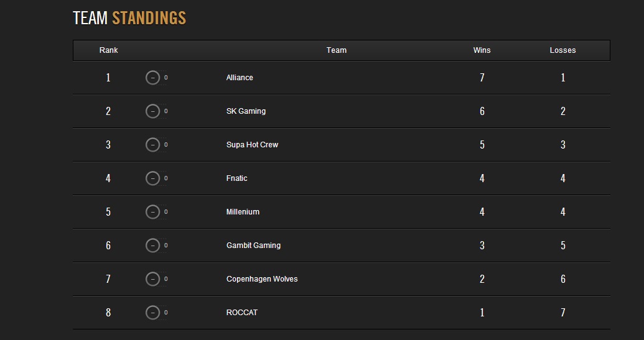Select Gambit Gaming's rank change icon
Image resolution: width=644 pixels, height=340 pixels.
coord(152,246)
